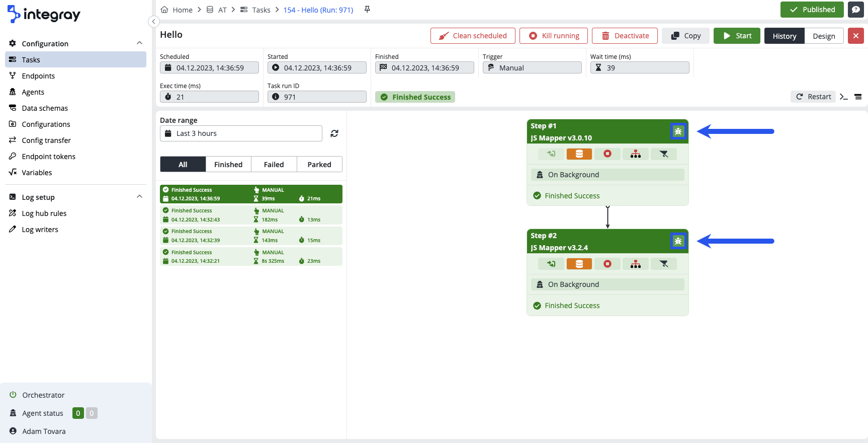This screenshot has width=868, height=443.
Task: Pin the current task breadcrumb
Action: point(367,10)
